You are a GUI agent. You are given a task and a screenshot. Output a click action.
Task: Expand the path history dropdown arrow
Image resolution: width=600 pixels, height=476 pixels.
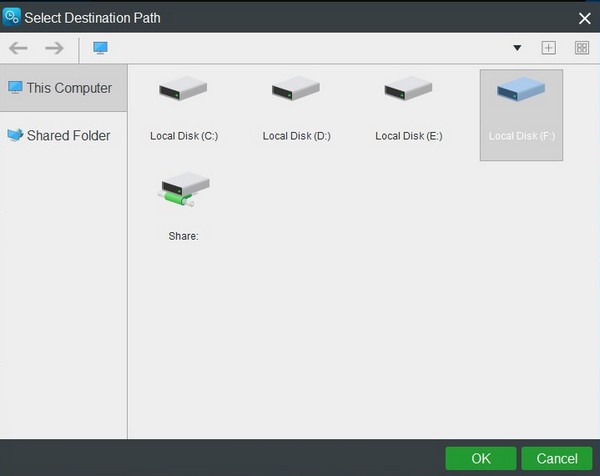coord(517,48)
